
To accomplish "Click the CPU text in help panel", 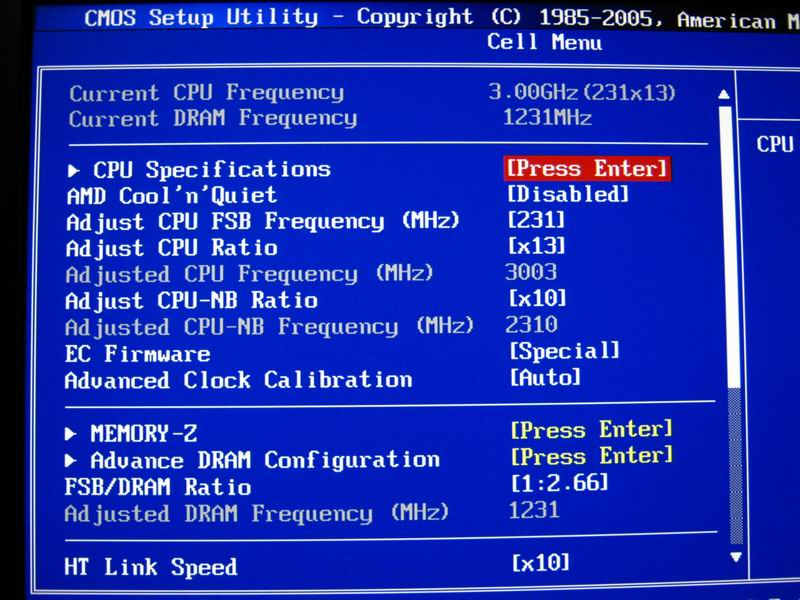I will click(x=775, y=144).
